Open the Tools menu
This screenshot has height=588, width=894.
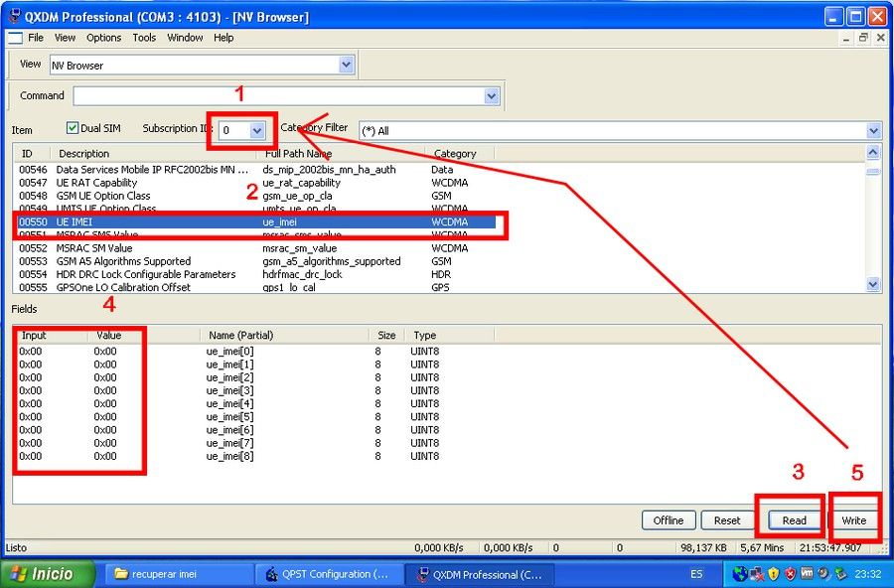144,38
